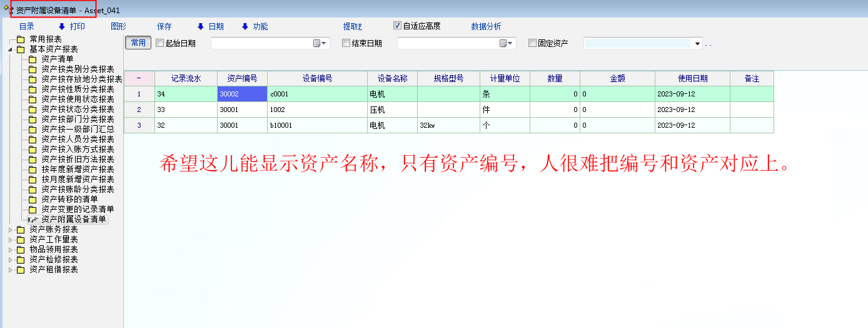
Task: Click the blue arrow icon beside 打印
Action: tap(62, 26)
